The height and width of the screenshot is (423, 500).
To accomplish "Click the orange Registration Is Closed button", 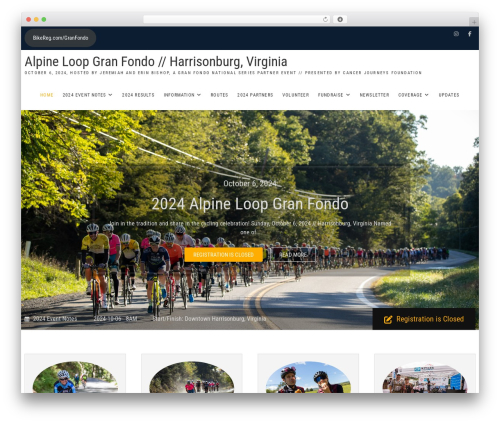I will pos(223,255).
